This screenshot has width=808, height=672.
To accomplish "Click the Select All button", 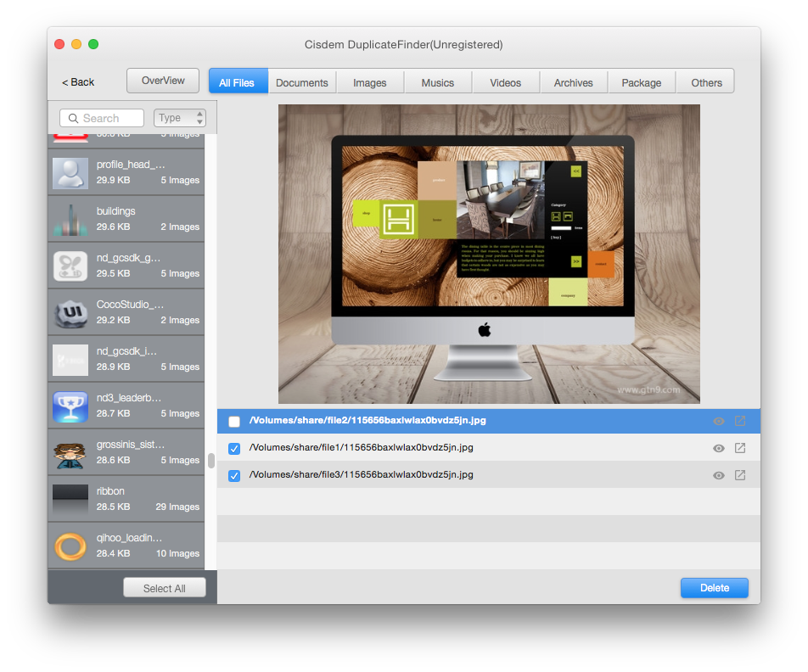I will 165,587.
